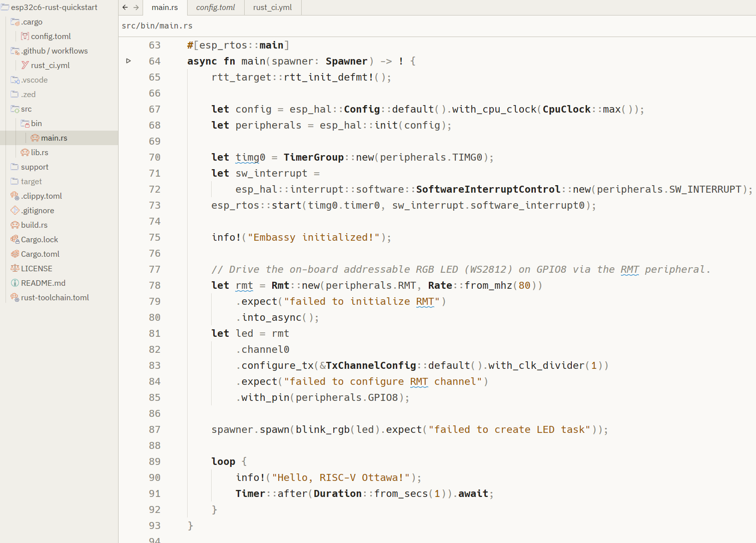
Task: Click the Rust crab icon beside lib.rs
Action: [25, 152]
